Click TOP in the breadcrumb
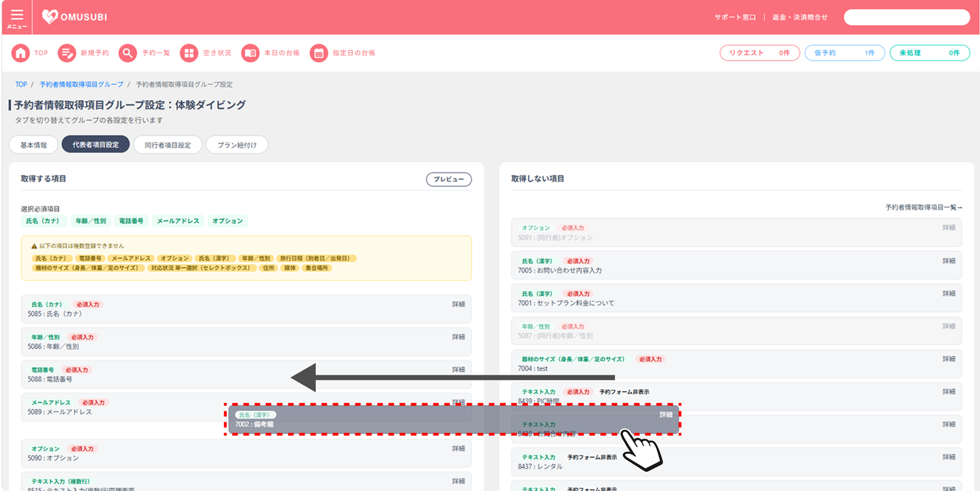The width and height of the screenshot is (980, 491). pyautogui.click(x=21, y=85)
